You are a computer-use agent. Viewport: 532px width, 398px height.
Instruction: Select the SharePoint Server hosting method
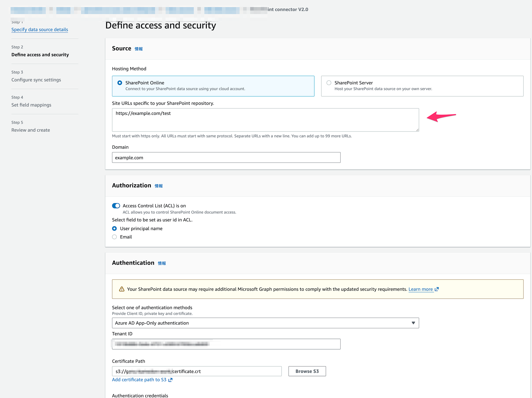(x=329, y=83)
